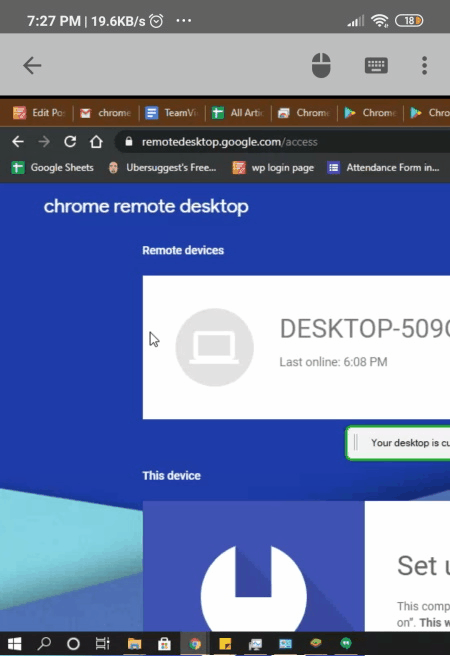
Task: Open Microsoft Store from the taskbar
Action: point(164,643)
